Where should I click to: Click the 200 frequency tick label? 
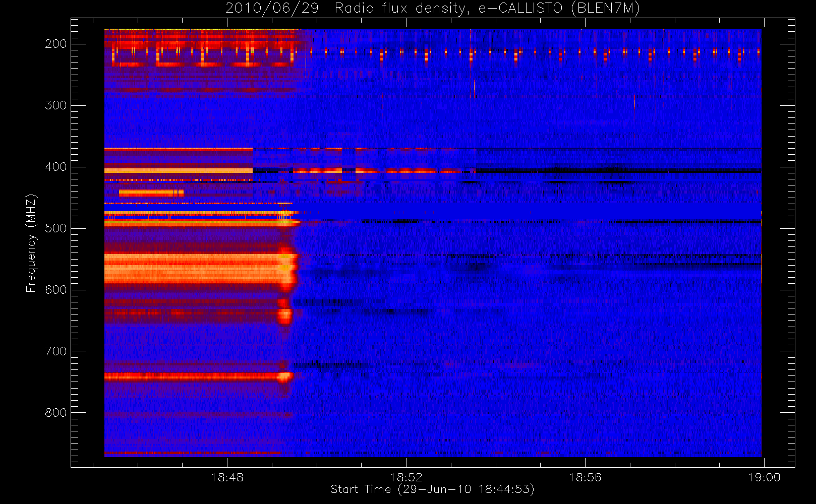[55, 44]
